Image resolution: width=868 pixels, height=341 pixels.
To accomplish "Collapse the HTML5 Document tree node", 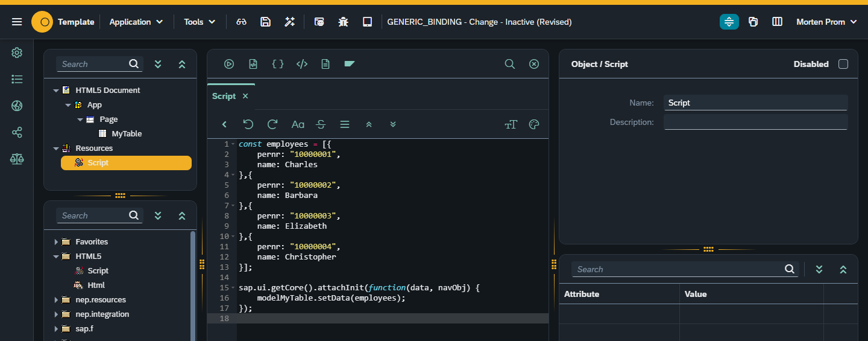I will (56, 91).
